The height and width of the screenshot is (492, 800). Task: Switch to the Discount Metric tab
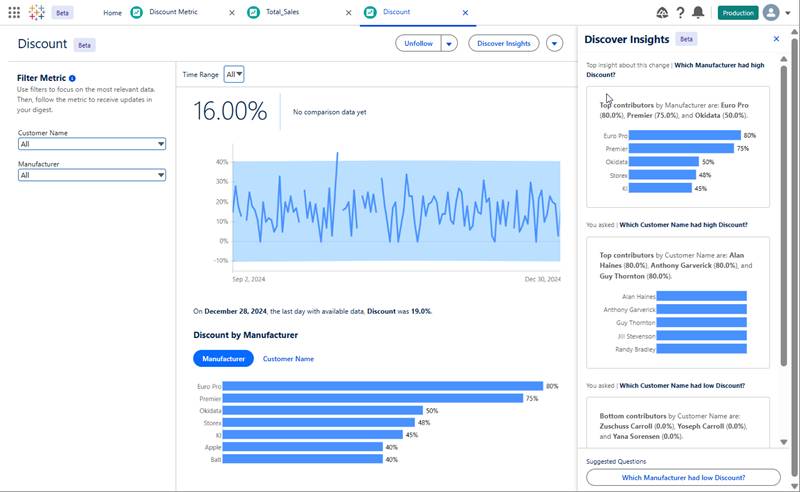click(173, 12)
